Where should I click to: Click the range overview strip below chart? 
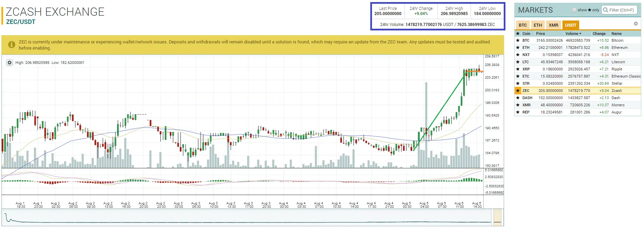click(253, 217)
